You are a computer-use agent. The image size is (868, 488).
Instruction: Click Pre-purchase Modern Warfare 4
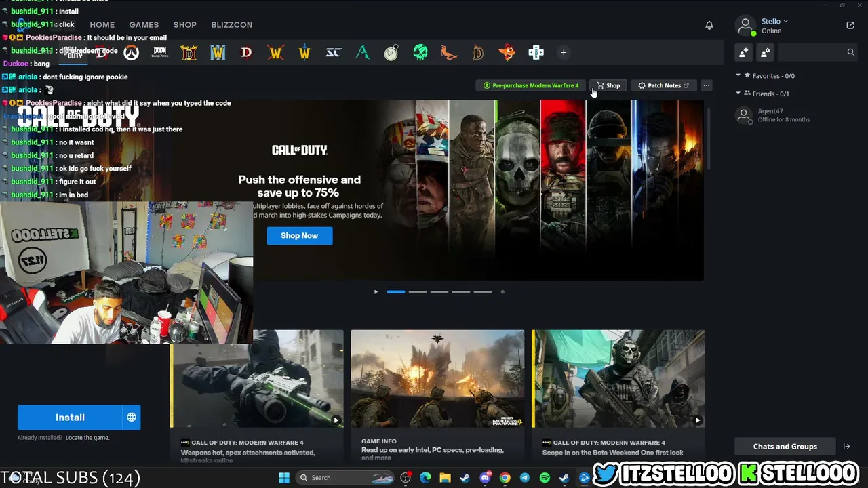pyautogui.click(x=531, y=85)
